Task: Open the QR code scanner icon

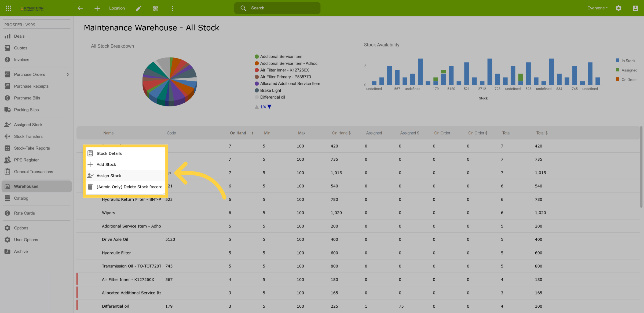Action: point(155,8)
